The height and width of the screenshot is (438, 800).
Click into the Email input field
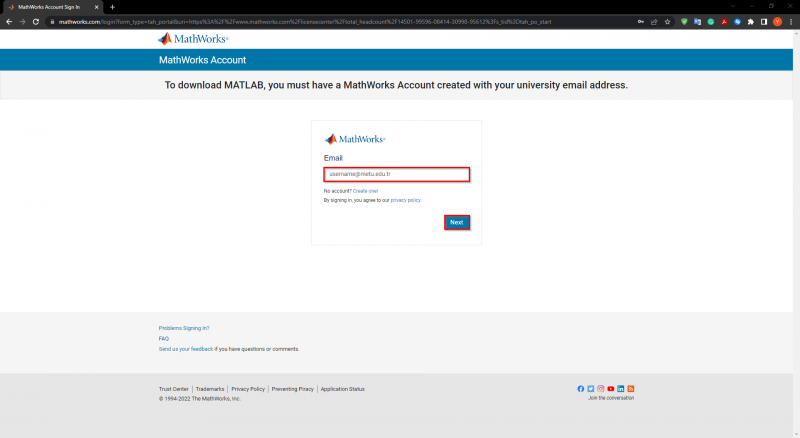pyautogui.click(x=397, y=174)
